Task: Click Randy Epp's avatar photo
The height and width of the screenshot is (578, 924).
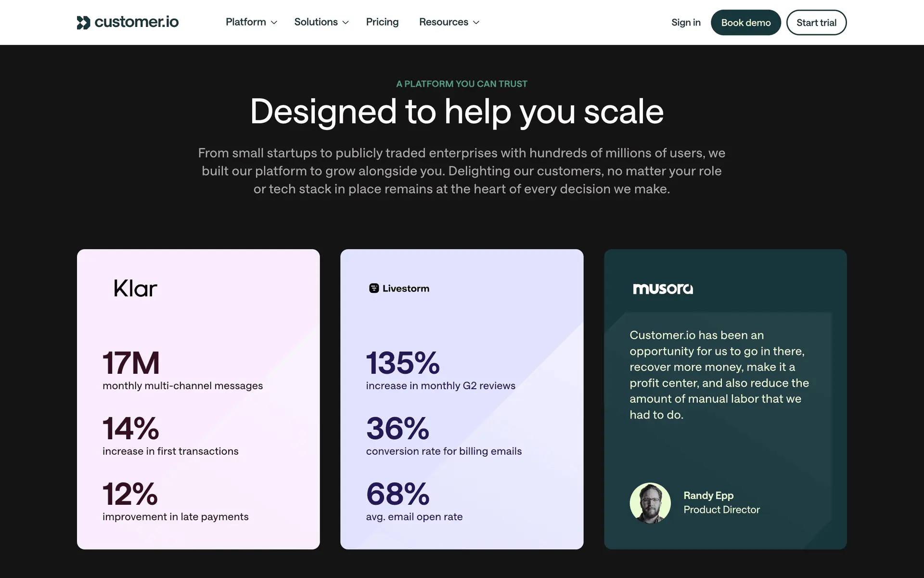Action: [x=650, y=503]
